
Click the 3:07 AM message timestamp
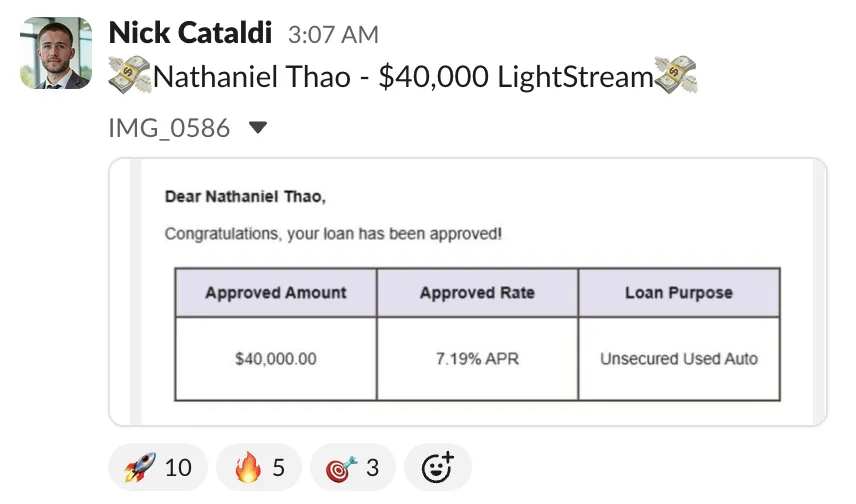click(333, 35)
